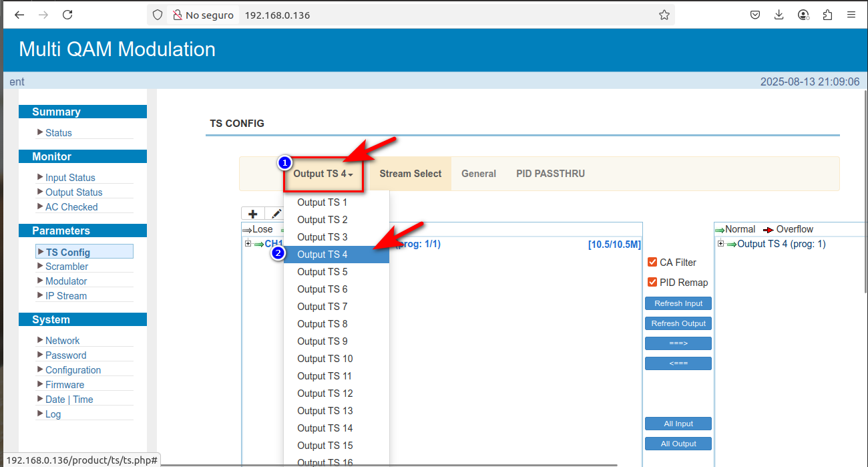
Task: Click the page vertical scrollbar
Action: click(x=865, y=200)
